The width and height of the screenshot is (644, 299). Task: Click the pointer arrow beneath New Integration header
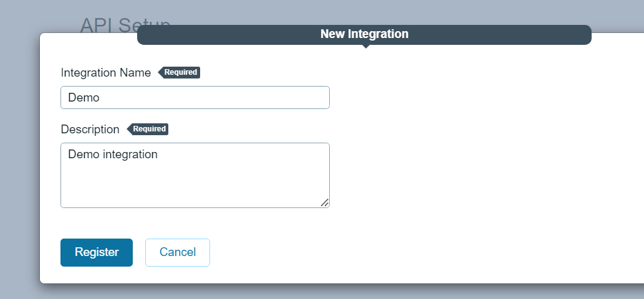click(x=365, y=47)
